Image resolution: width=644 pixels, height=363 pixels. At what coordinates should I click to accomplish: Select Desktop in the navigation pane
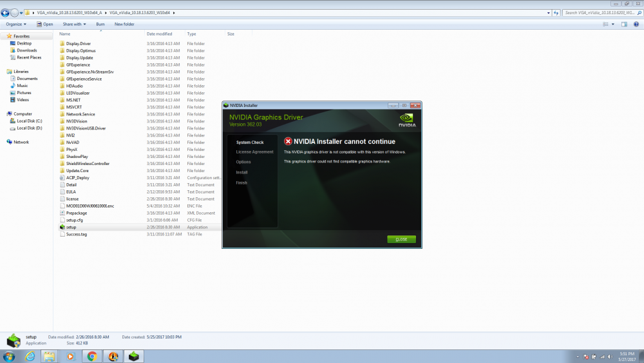coord(24,43)
